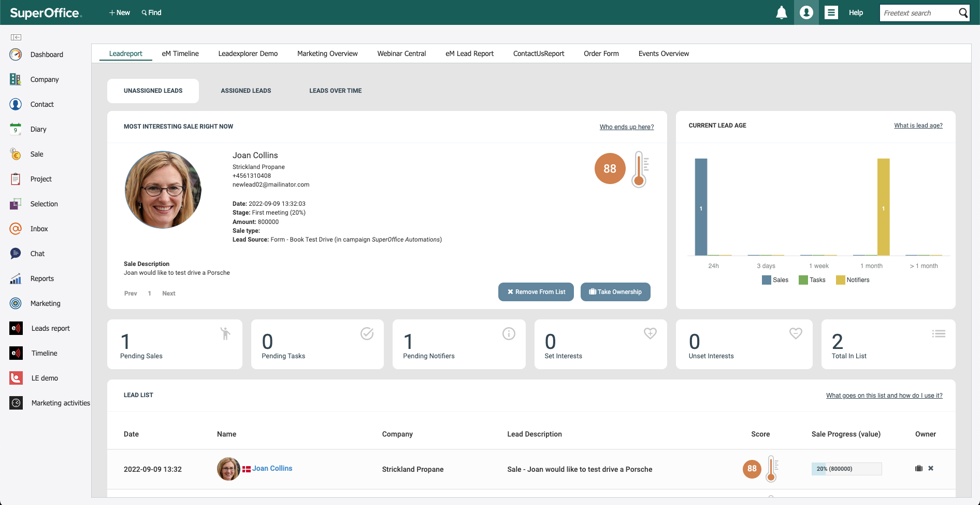Click the Pending Sales summary card
This screenshot has height=505, width=980.
point(175,344)
